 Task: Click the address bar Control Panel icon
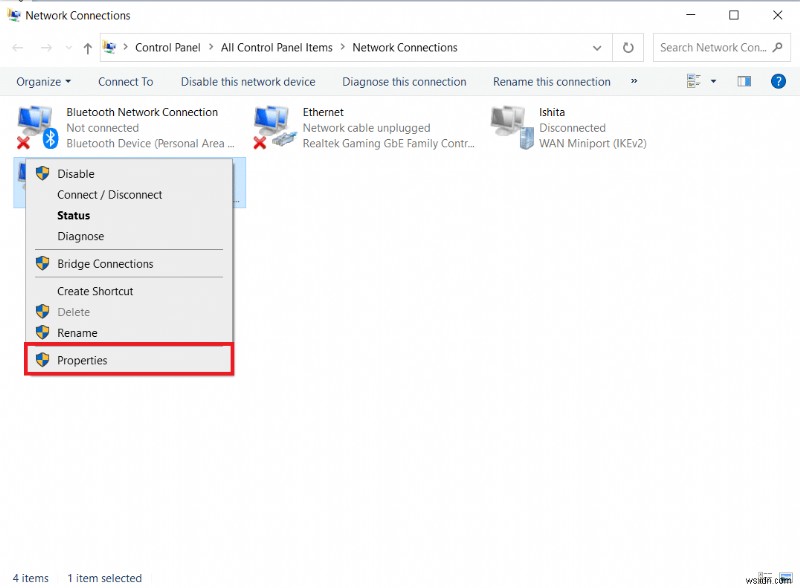click(x=109, y=47)
